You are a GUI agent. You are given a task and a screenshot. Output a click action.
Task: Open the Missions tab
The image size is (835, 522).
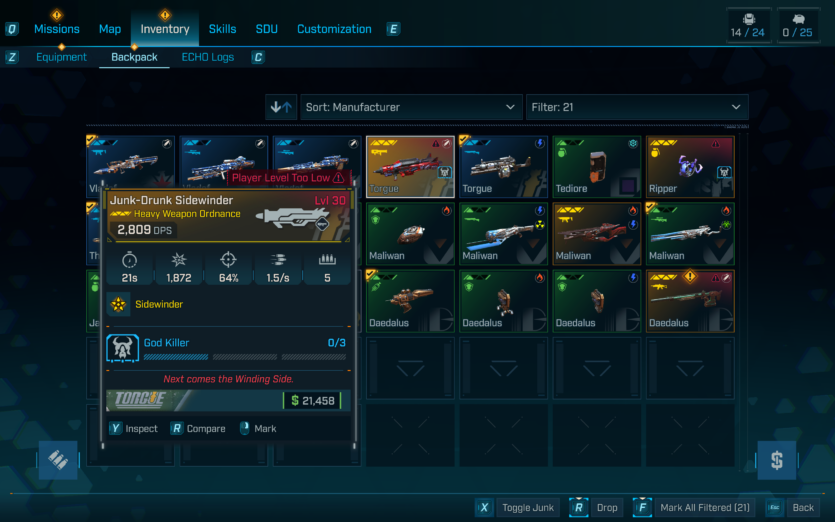tap(56, 29)
